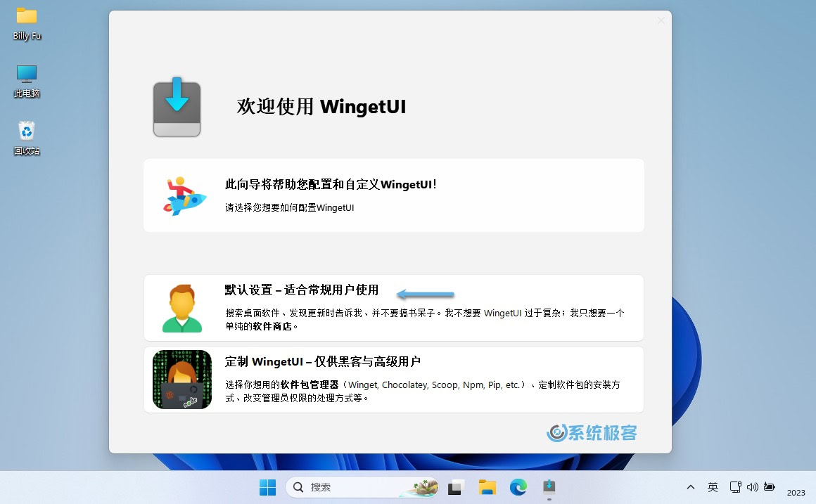
Task: Open the Billy Fu folder on the desktop
Action: [26, 19]
